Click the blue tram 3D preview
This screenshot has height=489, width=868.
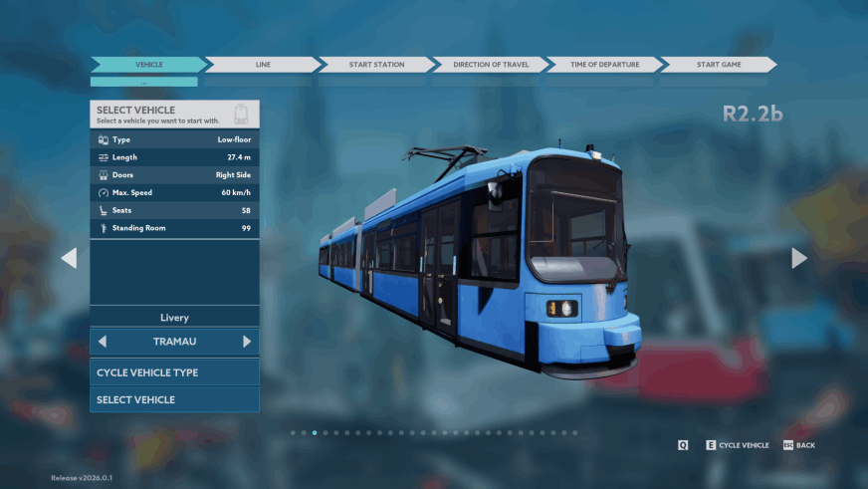480,260
